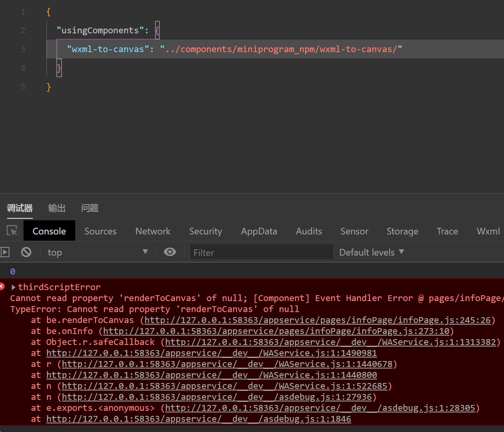Open the WAService.js:1:1490981 link
This screenshot has width=504, height=432.
[211, 353]
